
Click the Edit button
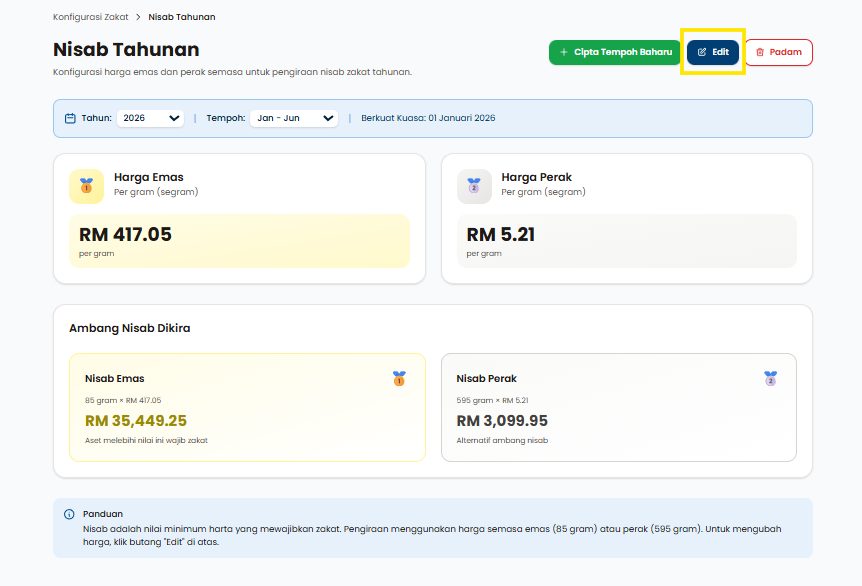(713, 52)
